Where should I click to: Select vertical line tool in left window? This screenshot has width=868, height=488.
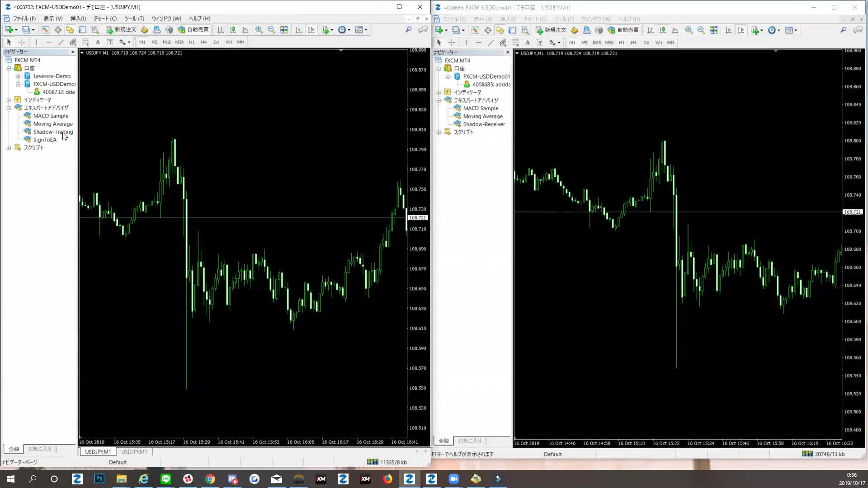pos(36,42)
